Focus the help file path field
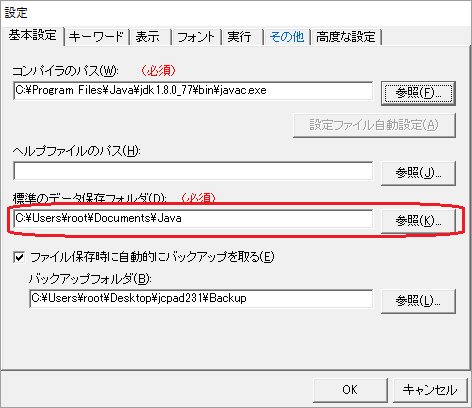Image resolution: width=472 pixels, height=408 pixels. click(193, 171)
